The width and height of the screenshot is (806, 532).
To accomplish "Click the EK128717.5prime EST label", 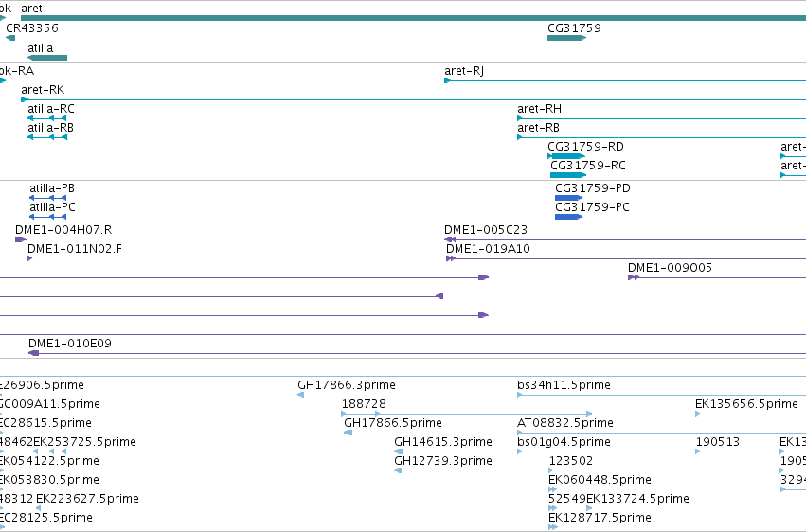I will [600, 518].
